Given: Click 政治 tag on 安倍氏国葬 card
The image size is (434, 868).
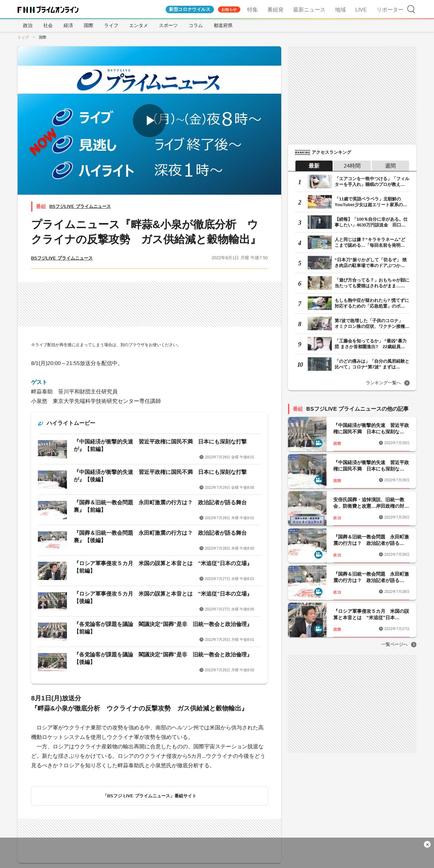Looking at the screenshot, I should coord(337,518).
